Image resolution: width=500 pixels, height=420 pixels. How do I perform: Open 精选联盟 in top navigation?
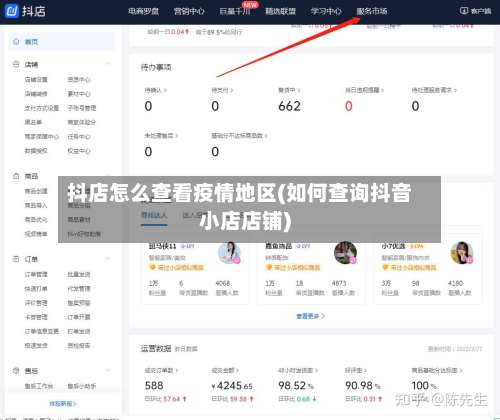(280, 11)
